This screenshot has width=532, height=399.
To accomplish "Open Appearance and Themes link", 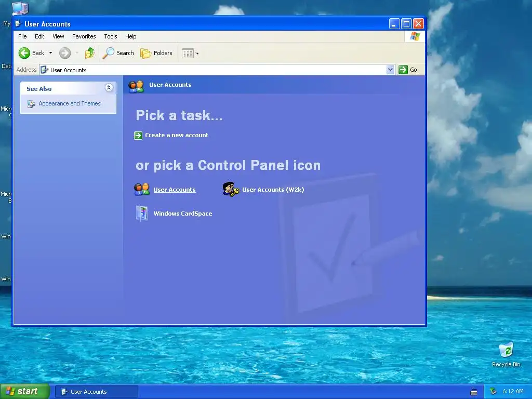I will [70, 103].
